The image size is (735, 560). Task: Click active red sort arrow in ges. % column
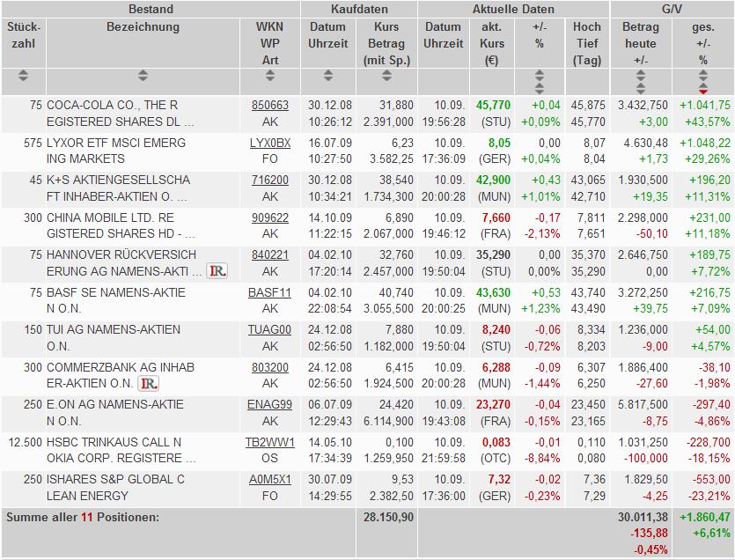point(702,91)
